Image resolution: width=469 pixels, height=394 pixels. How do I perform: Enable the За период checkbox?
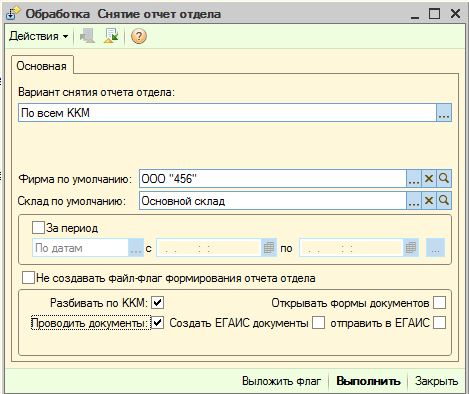click(38, 228)
